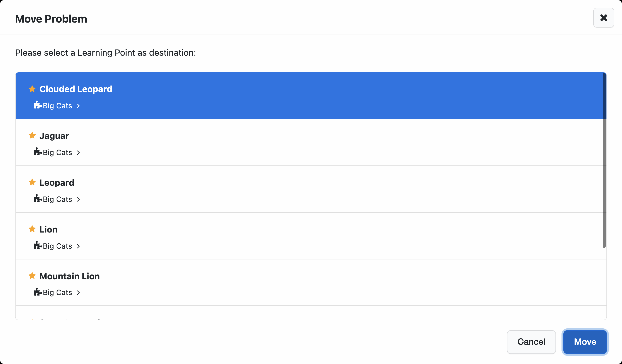
Task: Click the chevron after Big Cats under Mountain Lion
Action: (79, 293)
